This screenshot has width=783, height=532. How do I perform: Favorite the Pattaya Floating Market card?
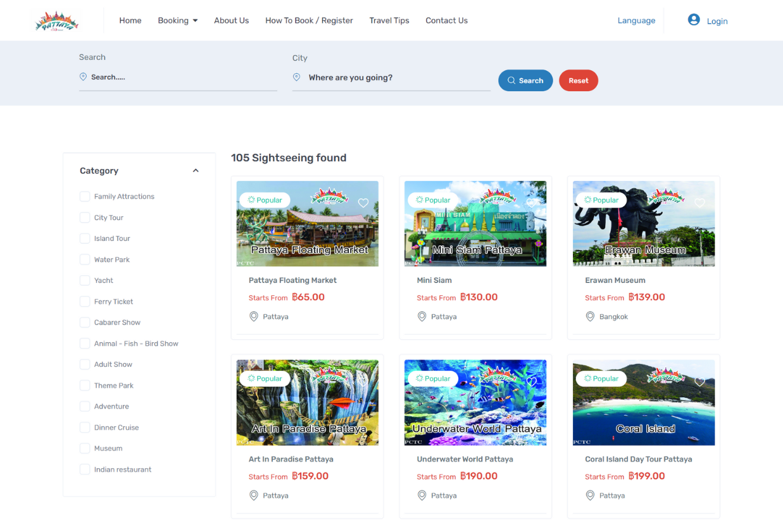tap(363, 203)
